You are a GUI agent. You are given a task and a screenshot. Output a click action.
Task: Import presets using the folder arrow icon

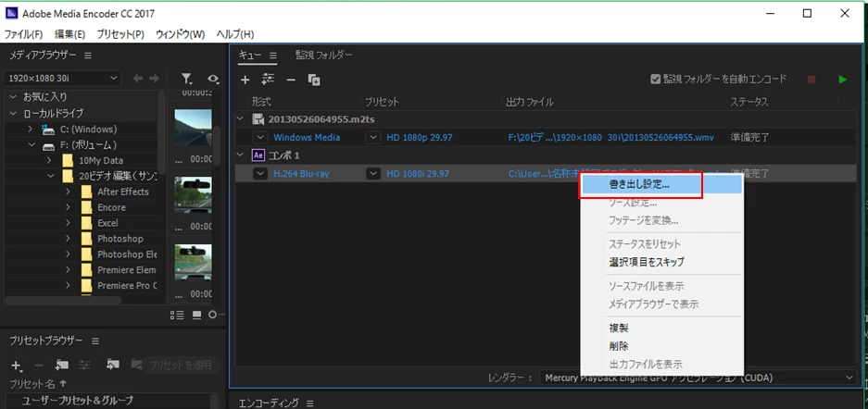(x=113, y=365)
